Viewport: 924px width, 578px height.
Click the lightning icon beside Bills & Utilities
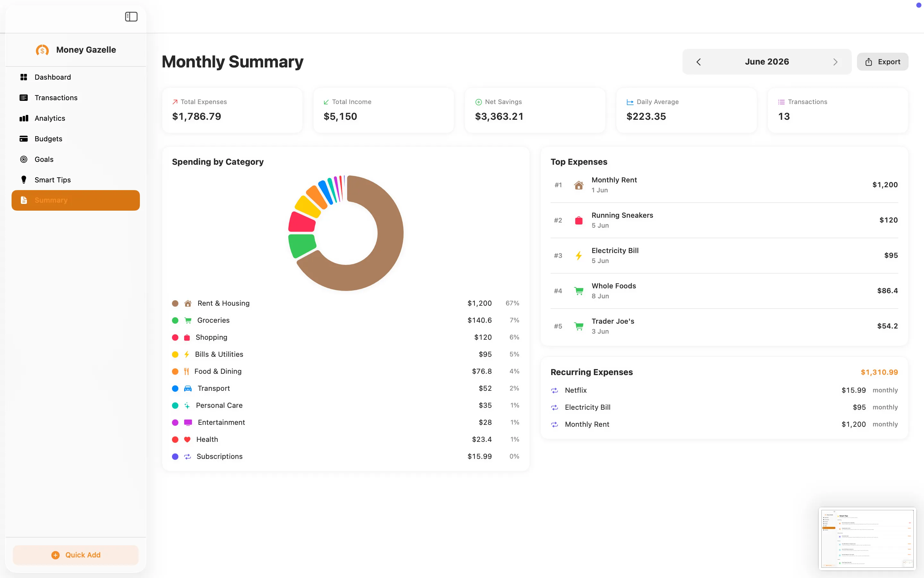(187, 355)
